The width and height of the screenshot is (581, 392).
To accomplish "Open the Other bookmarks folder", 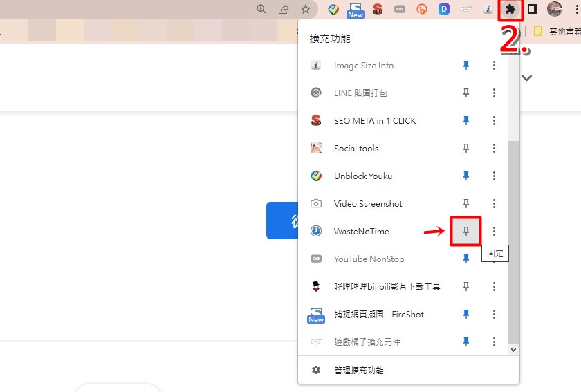I will point(557,32).
